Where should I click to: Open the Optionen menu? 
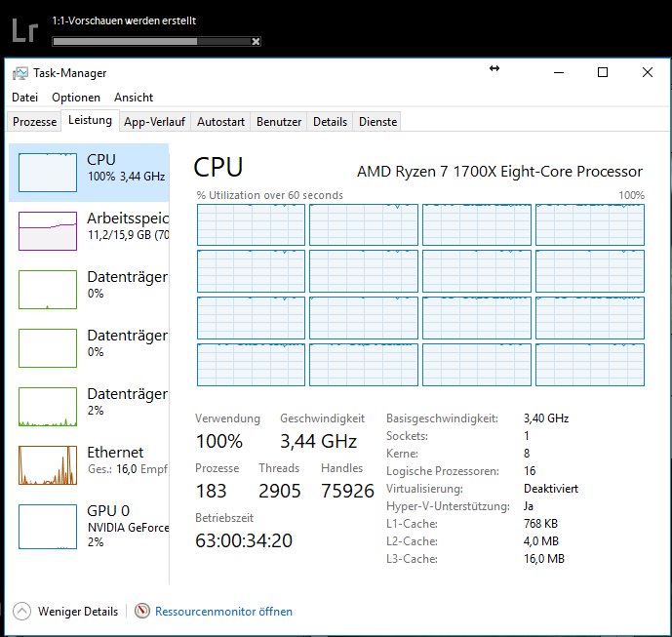coord(76,98)
